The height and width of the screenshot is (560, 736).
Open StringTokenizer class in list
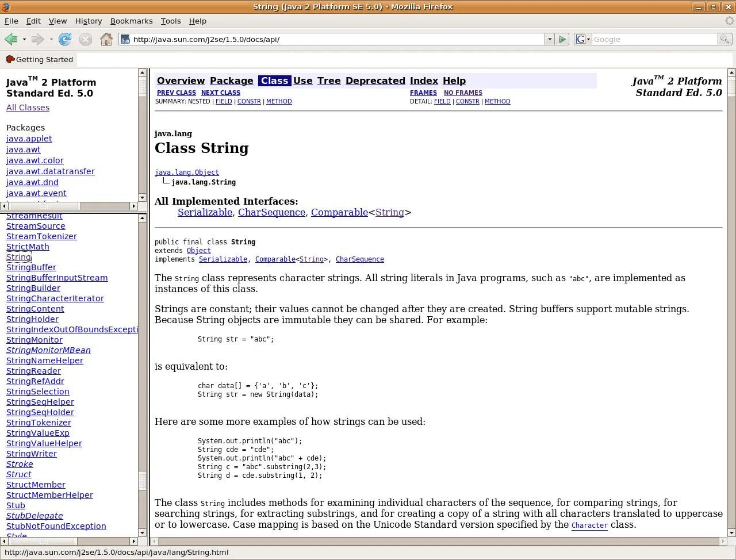(x=39, y=423)
